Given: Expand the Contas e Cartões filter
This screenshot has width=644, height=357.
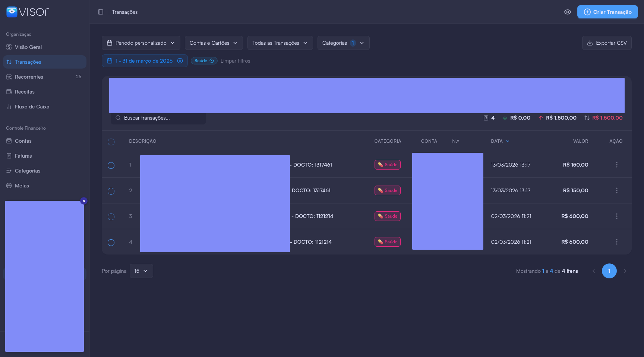Looking at the screenshot, I should click(214, 43).
